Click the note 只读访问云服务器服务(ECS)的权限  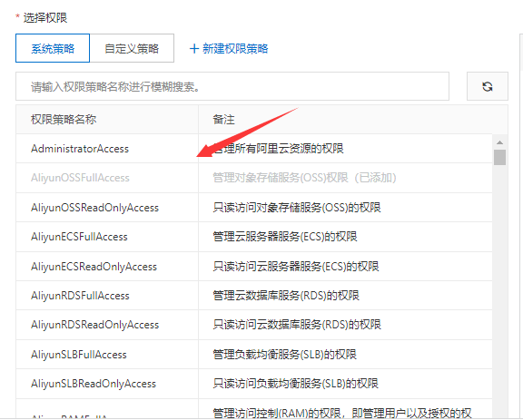[296, 267]
